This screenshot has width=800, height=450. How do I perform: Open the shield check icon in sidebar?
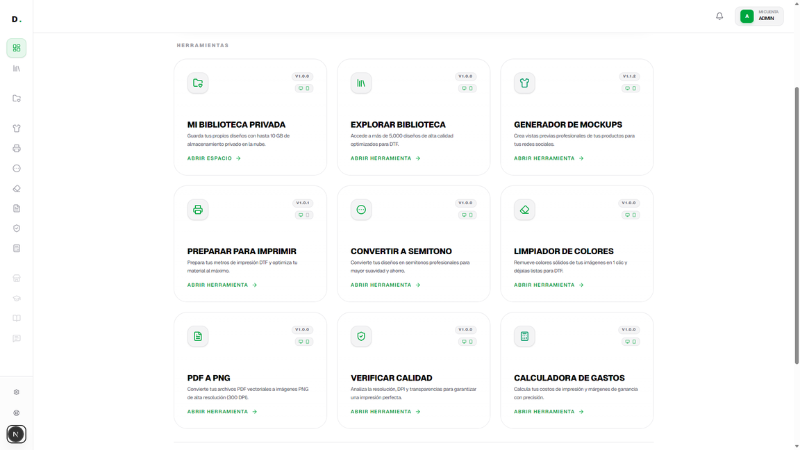pyautogui.click(x=16, y=229)
